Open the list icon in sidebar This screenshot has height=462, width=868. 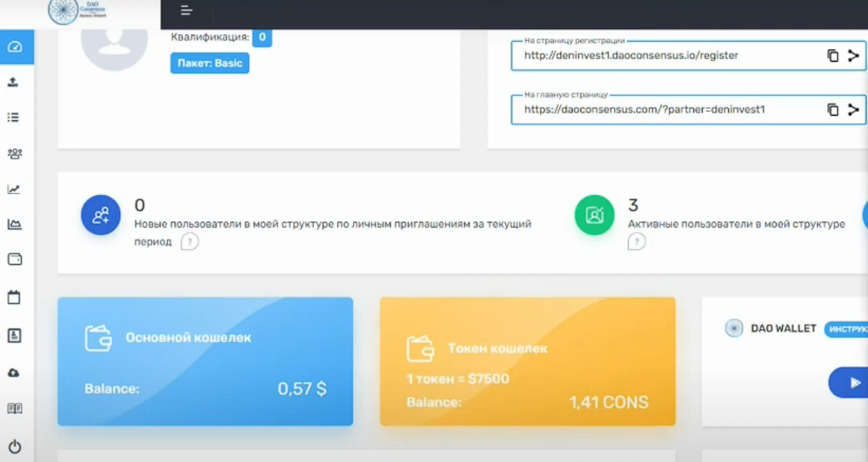[x=13, y=118]
